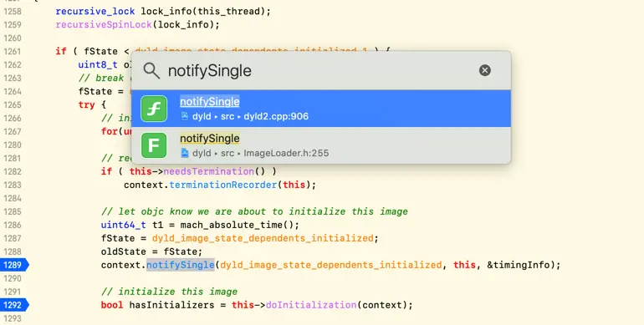Click recursiveSpinLock on line 1259

(104, 24)
